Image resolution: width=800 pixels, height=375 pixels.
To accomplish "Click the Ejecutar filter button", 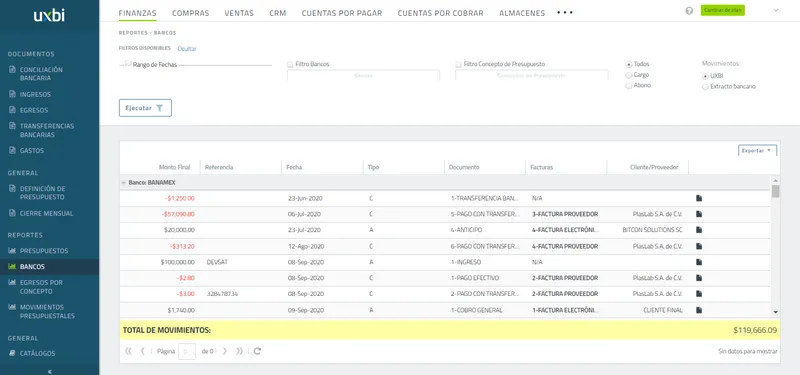I will tap(145, 108).
